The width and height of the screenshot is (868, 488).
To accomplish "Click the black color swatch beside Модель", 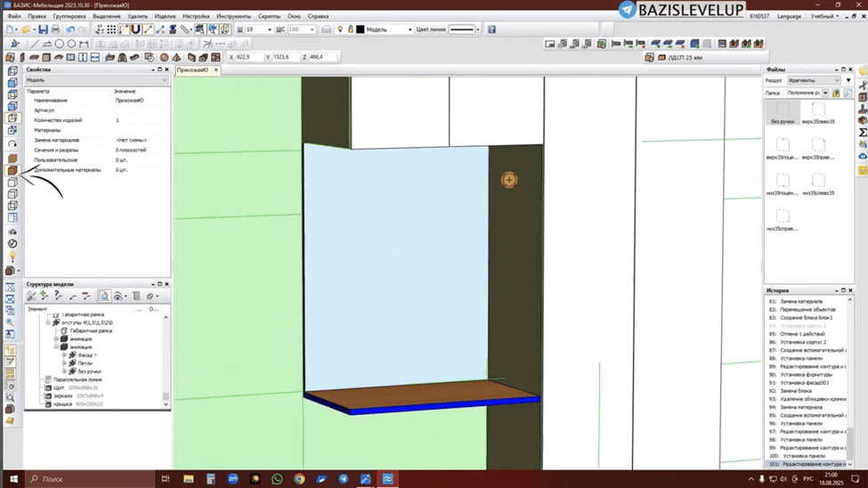I will (x=361, y=29).
